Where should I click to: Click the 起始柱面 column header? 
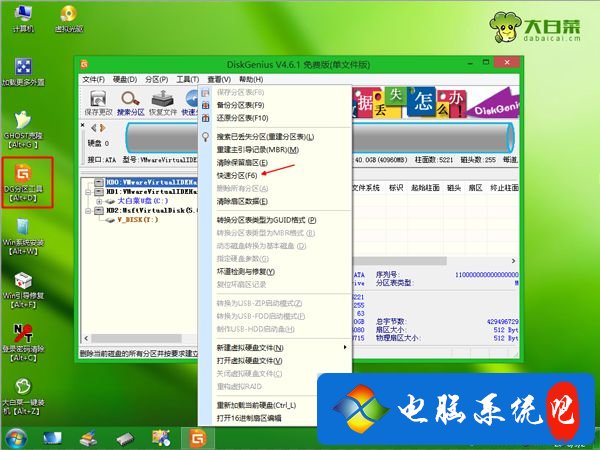(425, 188)
